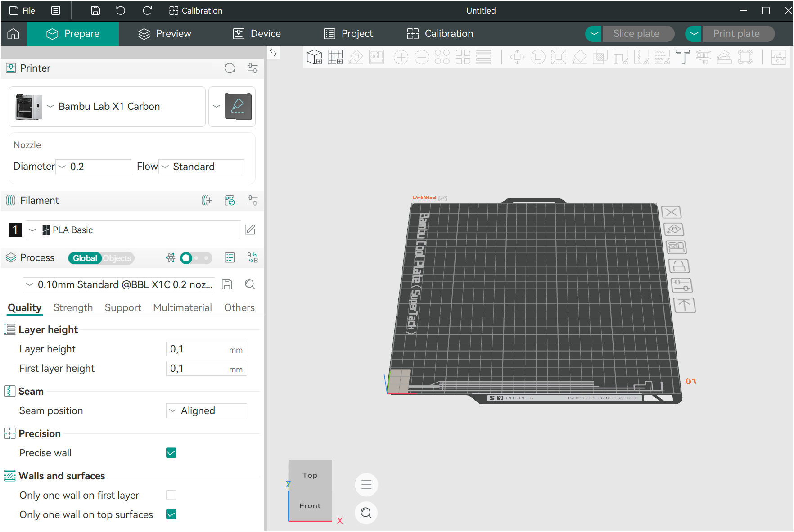The image size is (794, 532).
Task: Select the Move tool icon
Action: pos(517,57)
